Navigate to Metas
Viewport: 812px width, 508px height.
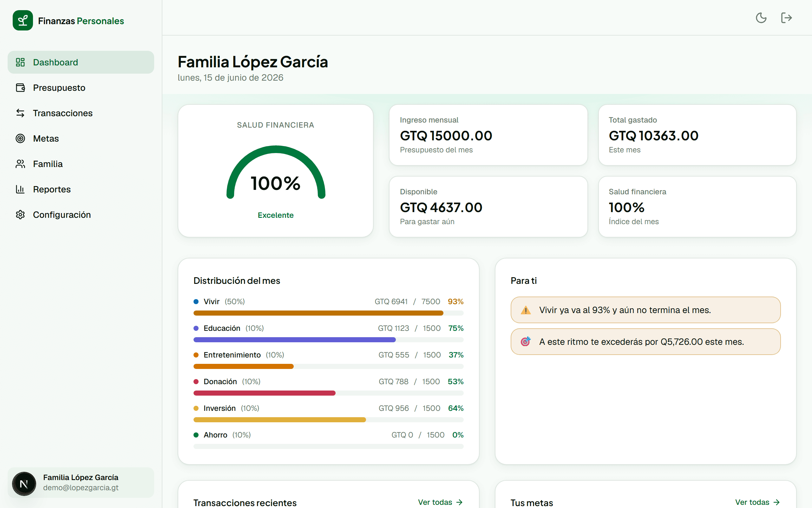pyautogui.click(x=81, y=138)
